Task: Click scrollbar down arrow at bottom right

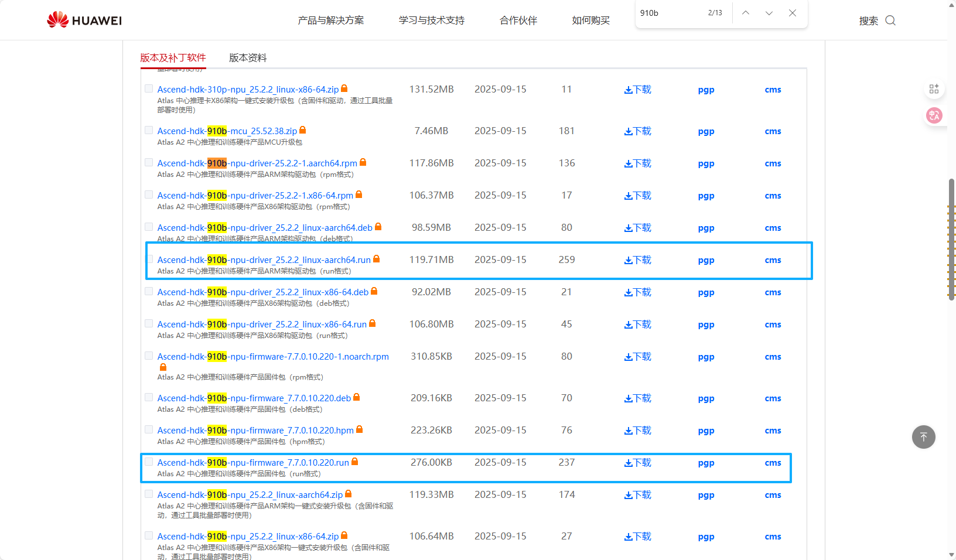Action: click(951, 555)
